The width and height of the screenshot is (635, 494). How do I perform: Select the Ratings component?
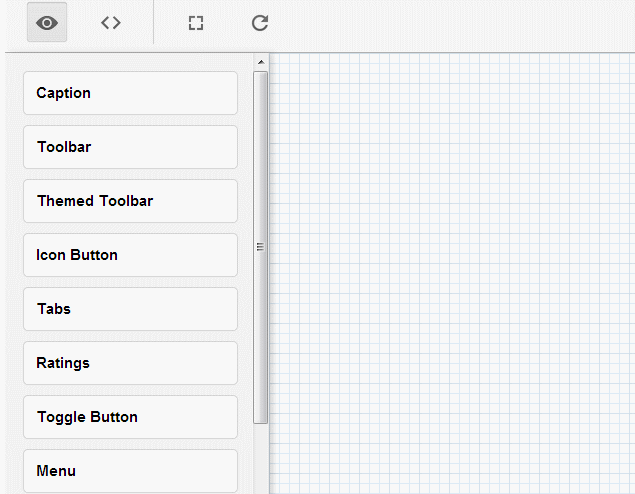pos(130,363)
